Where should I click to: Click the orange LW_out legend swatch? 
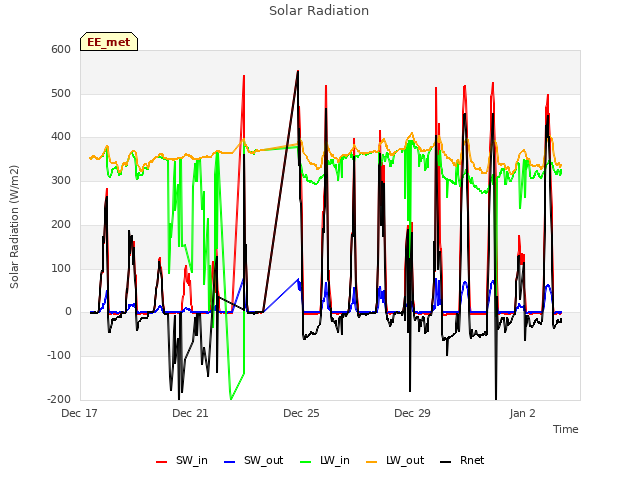tap(371, 462)
